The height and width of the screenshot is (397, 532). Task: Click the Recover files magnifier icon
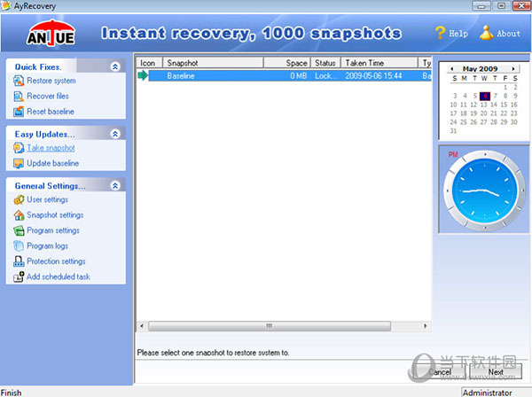[x=19, y=97]
